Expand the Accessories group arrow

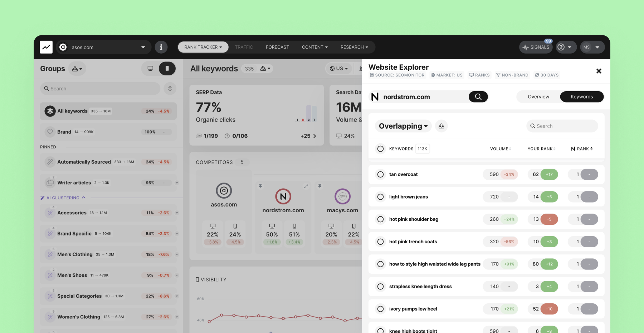[177, 213]
